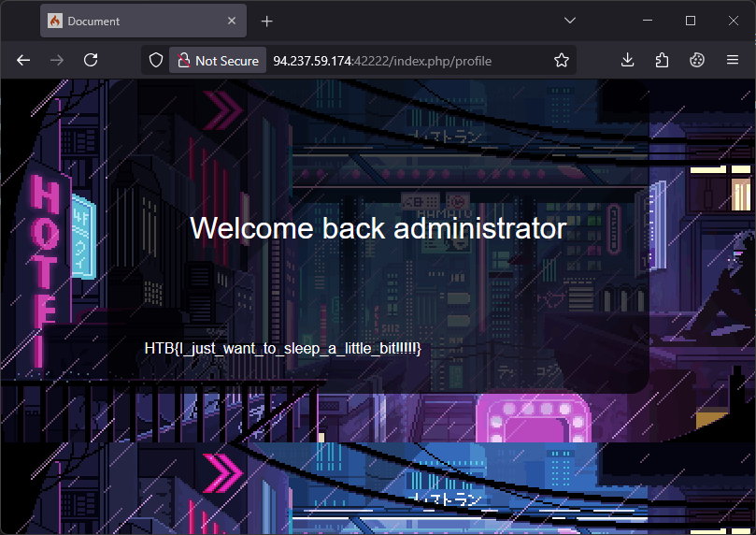Screen dimensions: 756x535
Task: Open the Extensions puzzle menu
Action: pyautogui.click(x=662, y=60)
